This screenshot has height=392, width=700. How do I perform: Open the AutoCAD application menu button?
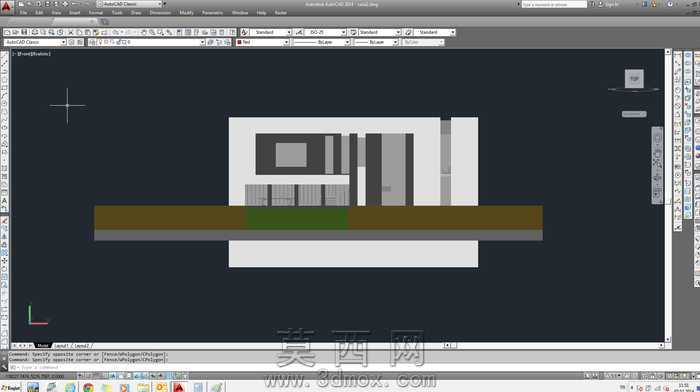(6, 6)
